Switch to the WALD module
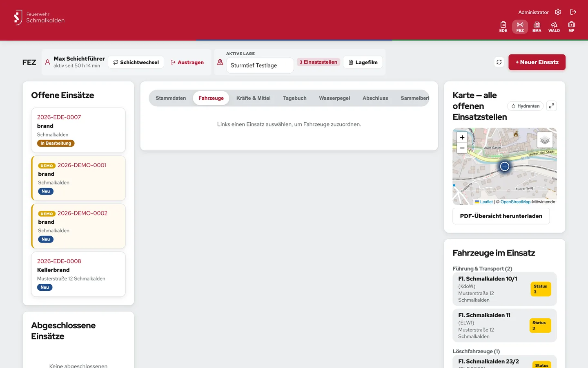 click(554, 27)
